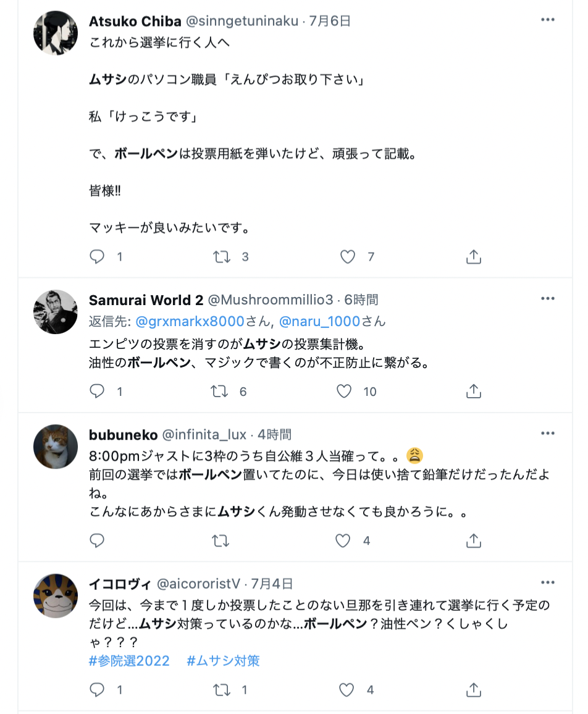The image size is (588, 714).
Task: Retweet the イコロヴィ tweet
Action: tap(222, 690)
